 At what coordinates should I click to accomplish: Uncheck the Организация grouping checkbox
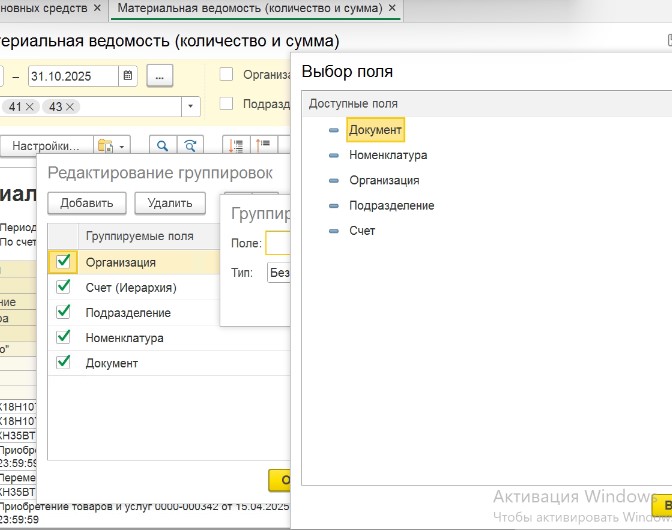pos(64,262)
